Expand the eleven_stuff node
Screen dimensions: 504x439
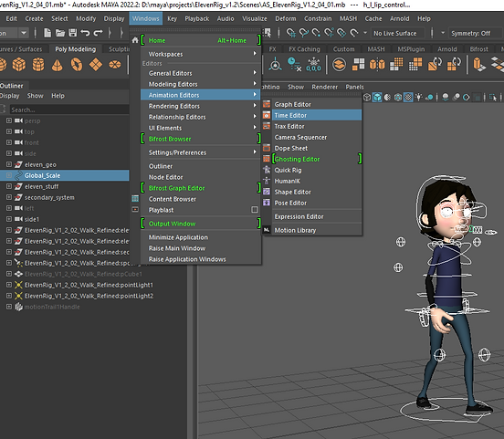9,186
